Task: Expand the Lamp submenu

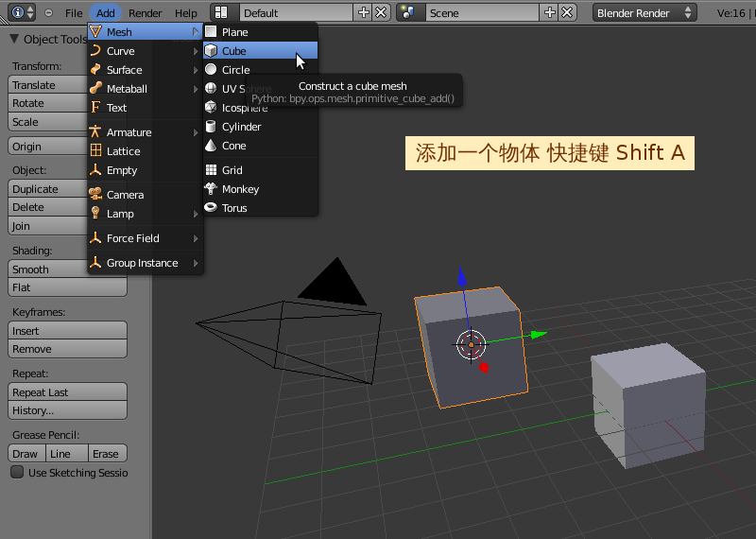Action: point(146,214)
